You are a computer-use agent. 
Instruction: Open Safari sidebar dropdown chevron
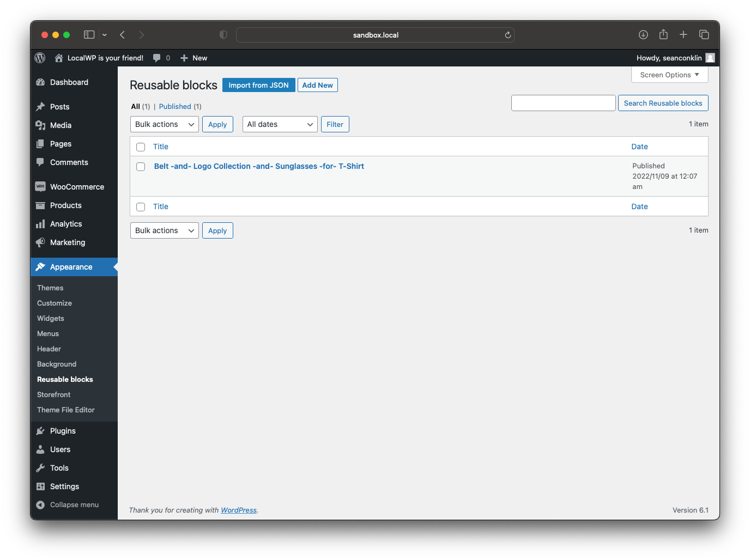coord(105,35)
